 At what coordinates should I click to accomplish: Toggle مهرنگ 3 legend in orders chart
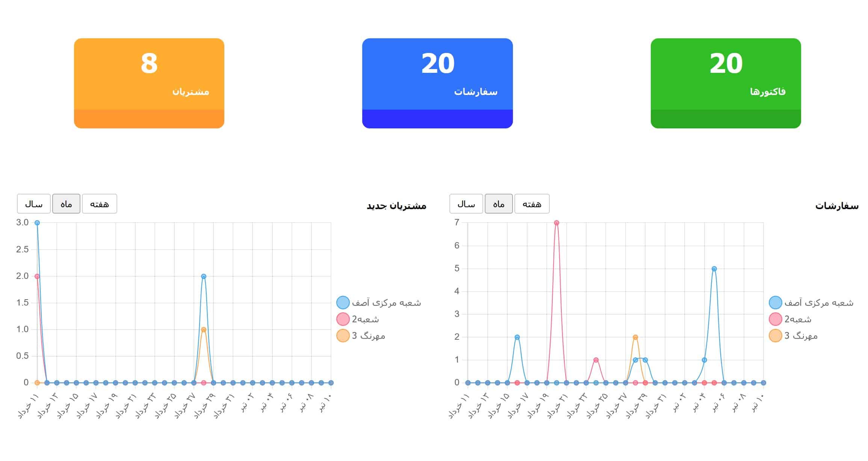coord(793,336)
